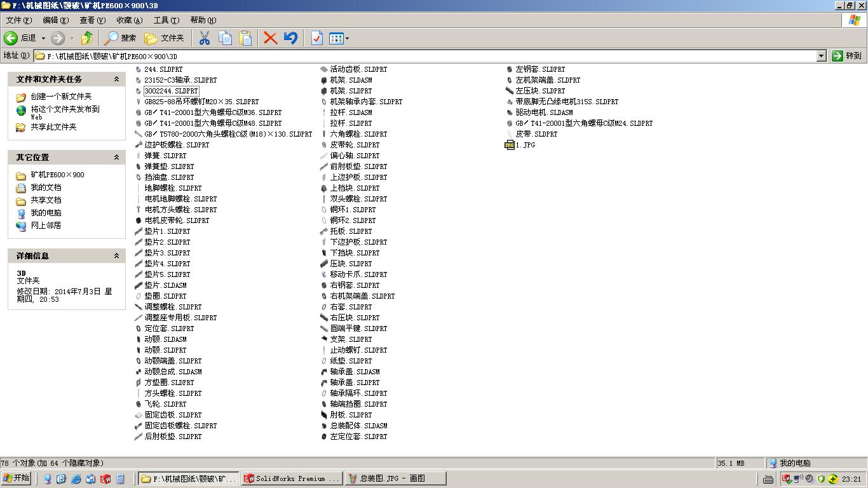Select assembly file 机架.SLDASM
The image size is (868, 488).
coord(351,80)
